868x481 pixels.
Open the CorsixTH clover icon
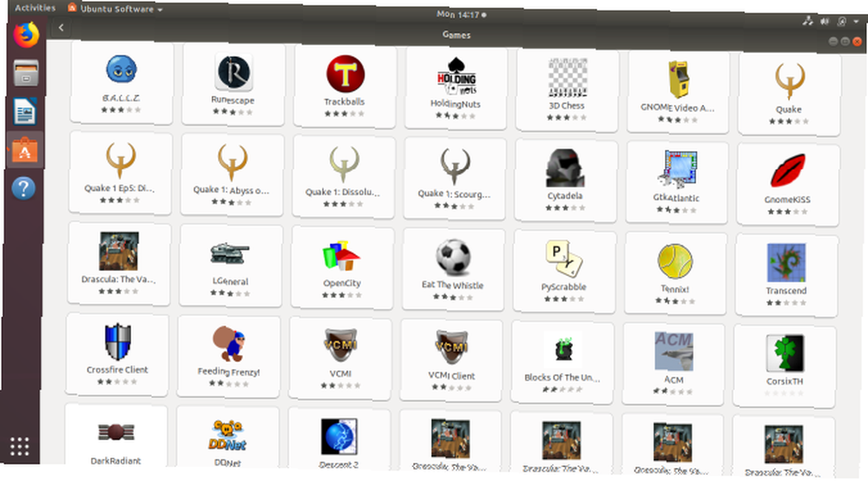click(x=785, y=353)
